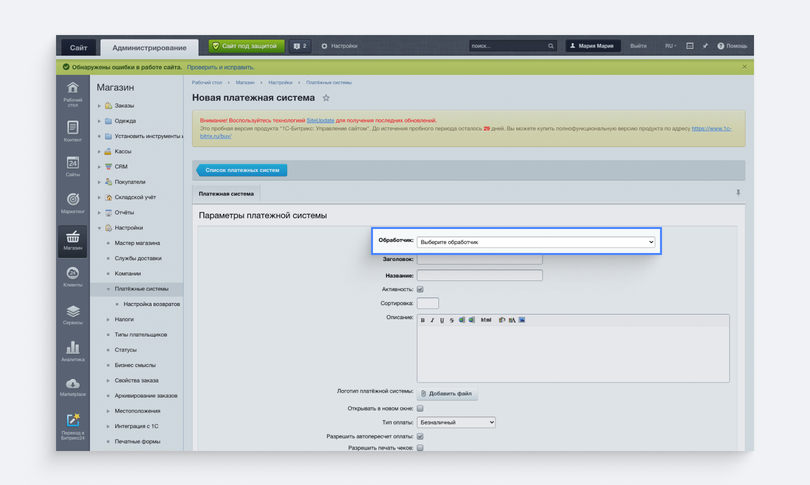This screenshot has width=810, height=485.
Task: Add page to favorites with star icon
Action: pyautogui.click(x=326, y=98)
